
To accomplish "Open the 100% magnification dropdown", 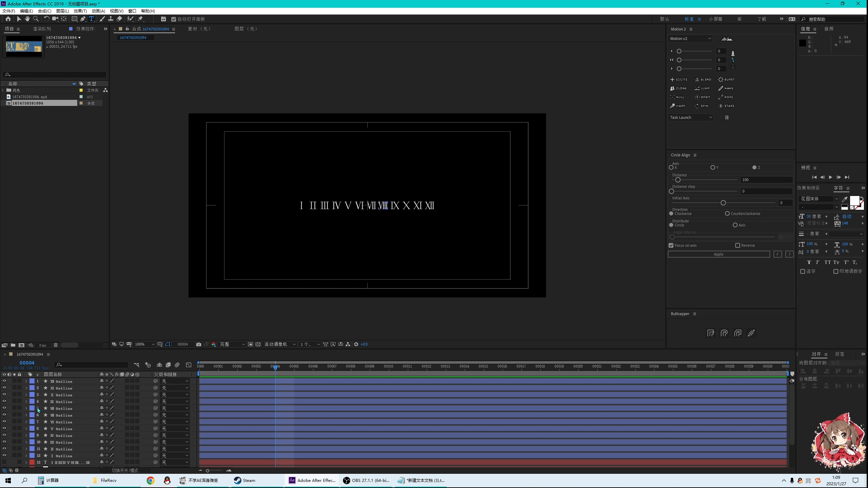I will tap(145, 344).
